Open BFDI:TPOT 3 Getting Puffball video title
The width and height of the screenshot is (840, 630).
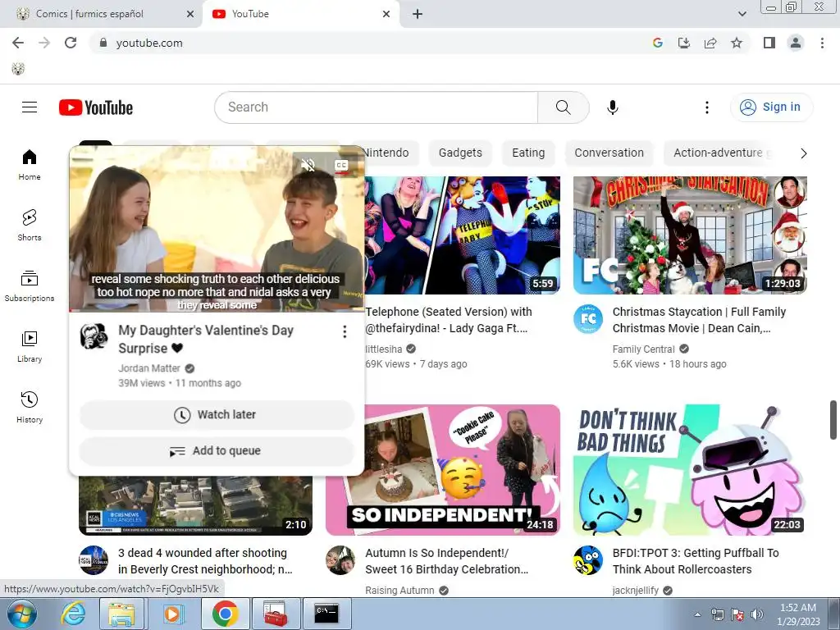coord(696,561)
